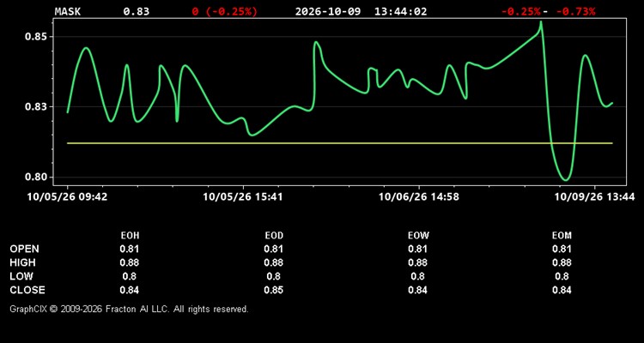Click the CLOSE value under EOM
The image size is (644, 343).
tap(562, 290)
